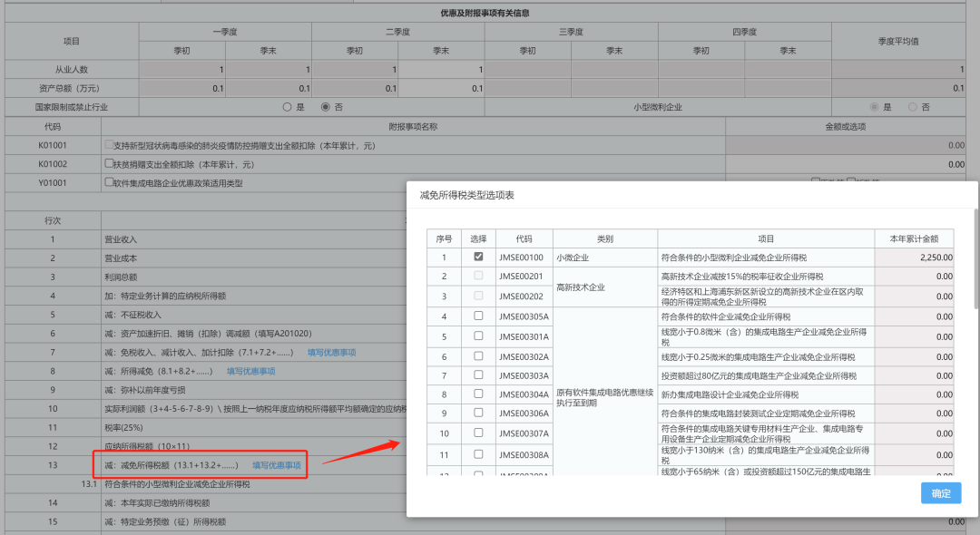Click the JMSE00202 code cell
The height and width of the screenshot is (535, 980).
[x=524, y=296]
